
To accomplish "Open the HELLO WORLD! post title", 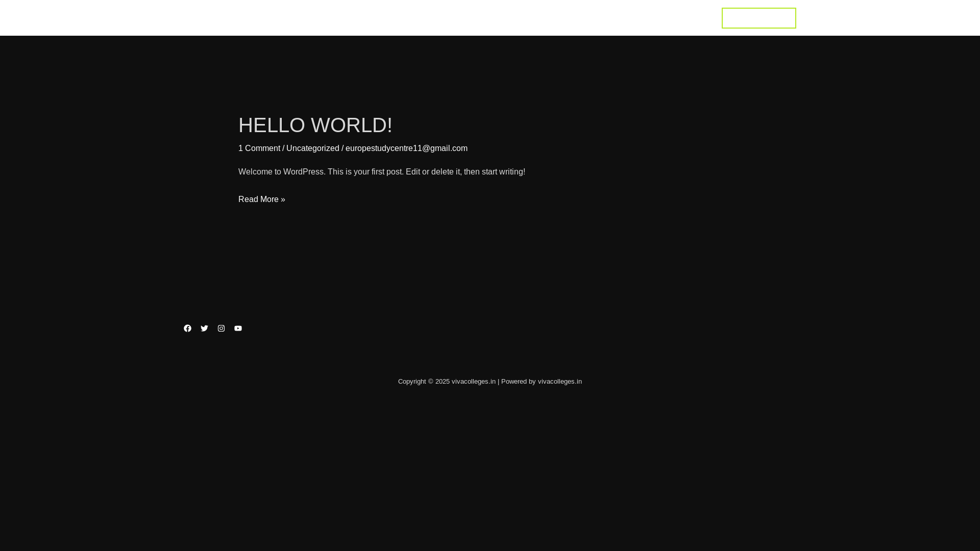I will click(x=315, y=125).
